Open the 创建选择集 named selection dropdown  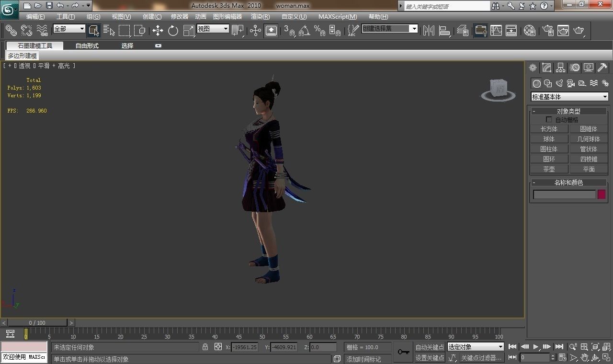390,29
